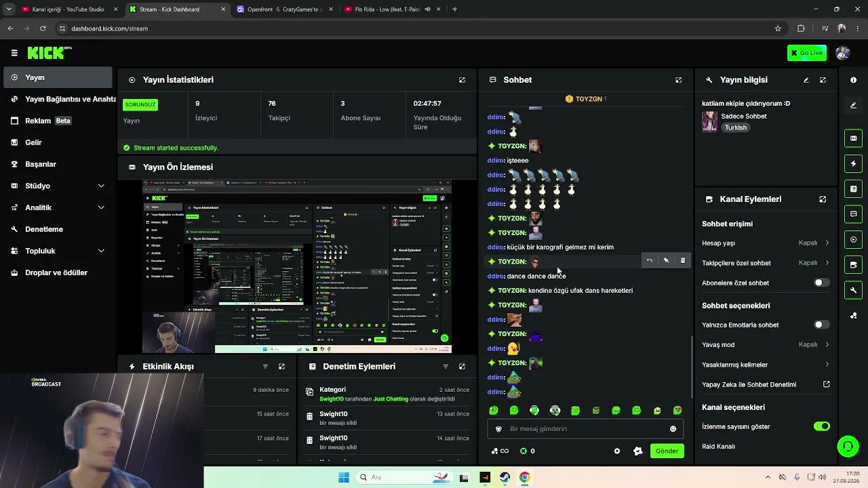
Task: Select Yayın in the sidebar
Action: coord(57,77)
